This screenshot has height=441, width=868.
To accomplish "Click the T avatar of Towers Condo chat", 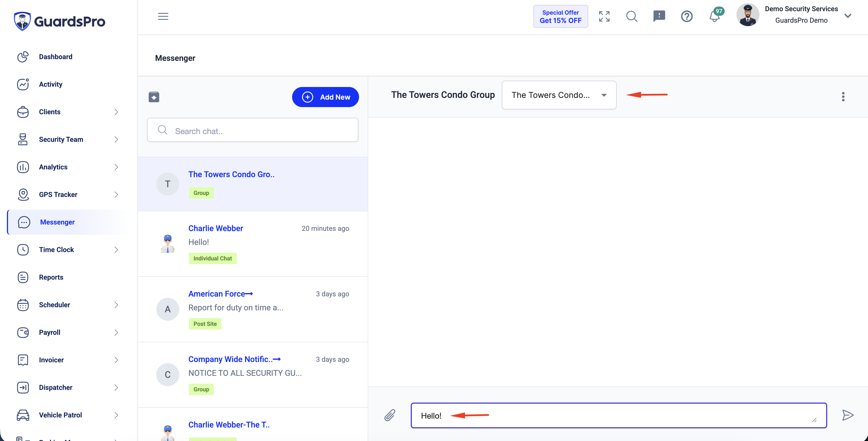I will click(167, 184).
